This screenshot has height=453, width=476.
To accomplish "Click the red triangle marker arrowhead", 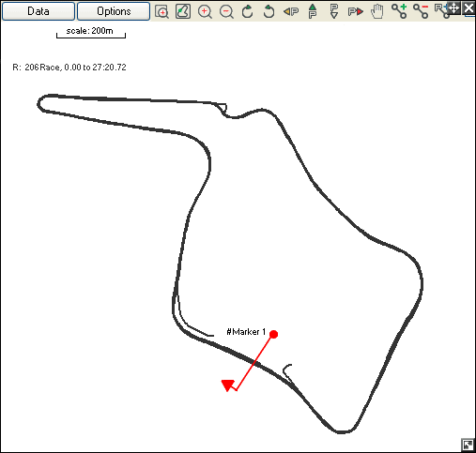I will point(228,385).
